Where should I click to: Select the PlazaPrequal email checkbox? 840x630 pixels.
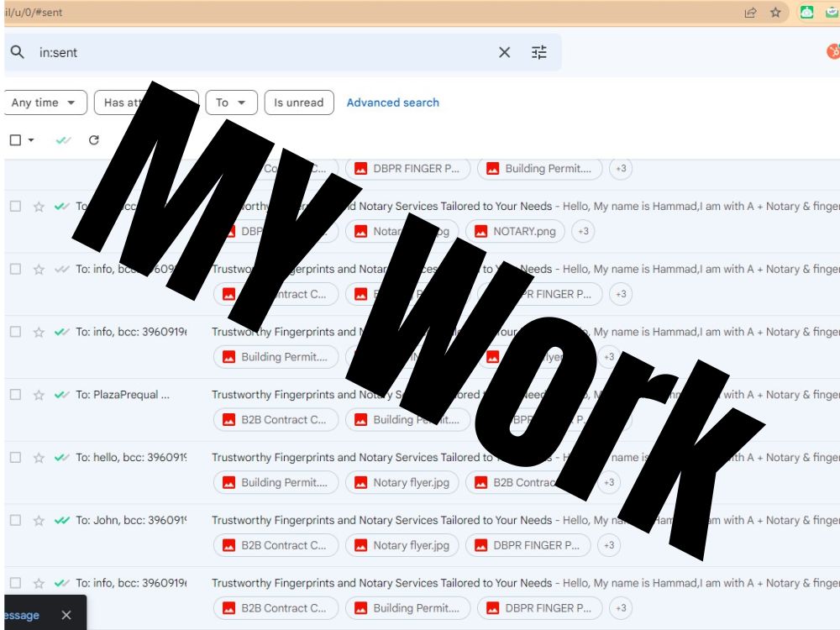pyautogui.click(x=15, y=395)
